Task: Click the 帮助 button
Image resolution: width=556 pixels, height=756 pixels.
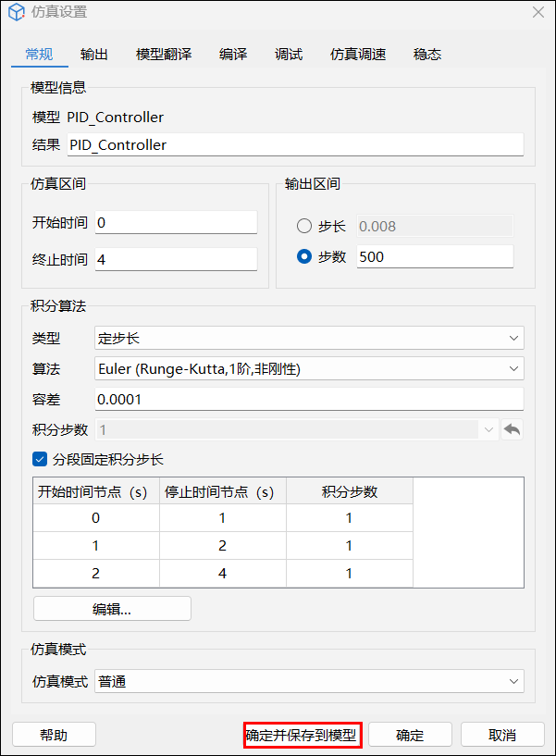Action: pyautogui.click(x=54, y=734)
